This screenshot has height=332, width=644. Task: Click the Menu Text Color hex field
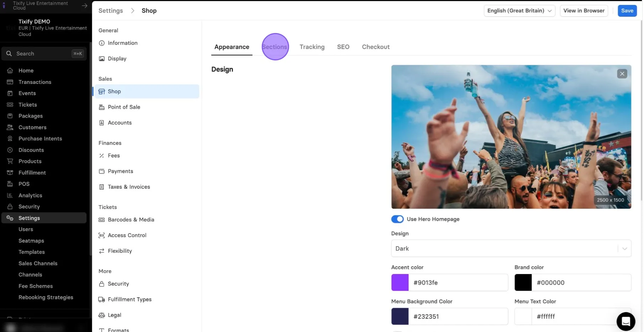[581, 316]
